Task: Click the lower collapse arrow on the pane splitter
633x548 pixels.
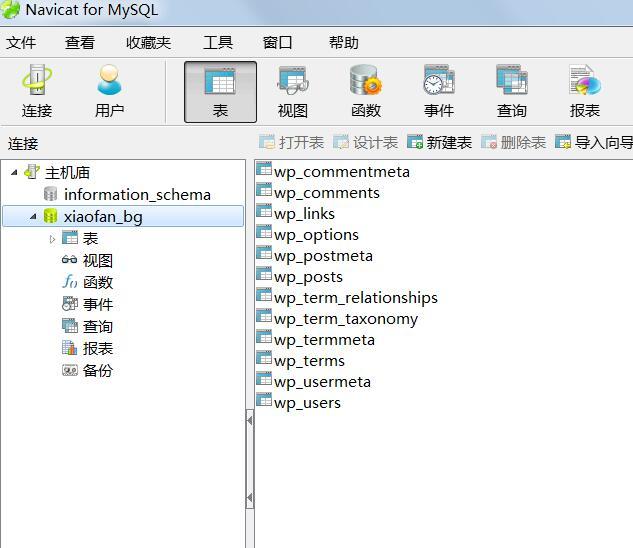Action: [x=249, y=498]
